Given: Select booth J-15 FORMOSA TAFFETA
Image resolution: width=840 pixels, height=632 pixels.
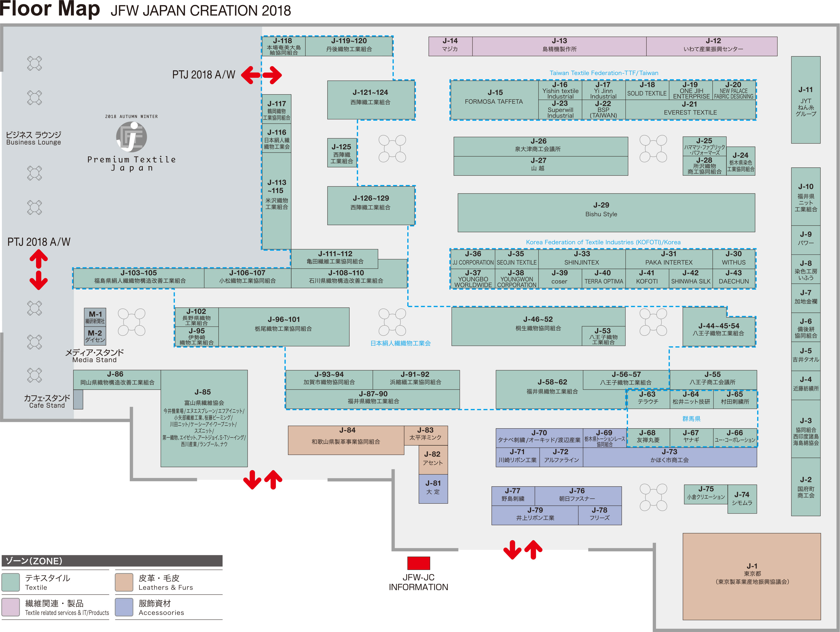Looking at the screenshot, I should click(x=495, y=100).
